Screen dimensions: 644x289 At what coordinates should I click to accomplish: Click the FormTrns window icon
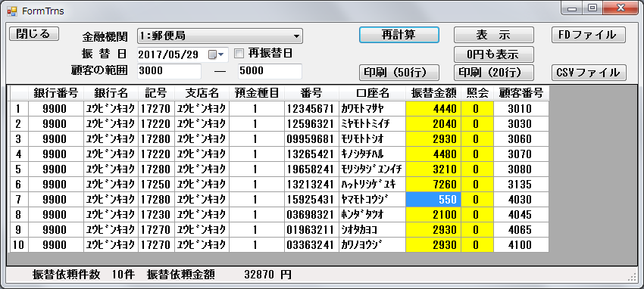point(12,11)
